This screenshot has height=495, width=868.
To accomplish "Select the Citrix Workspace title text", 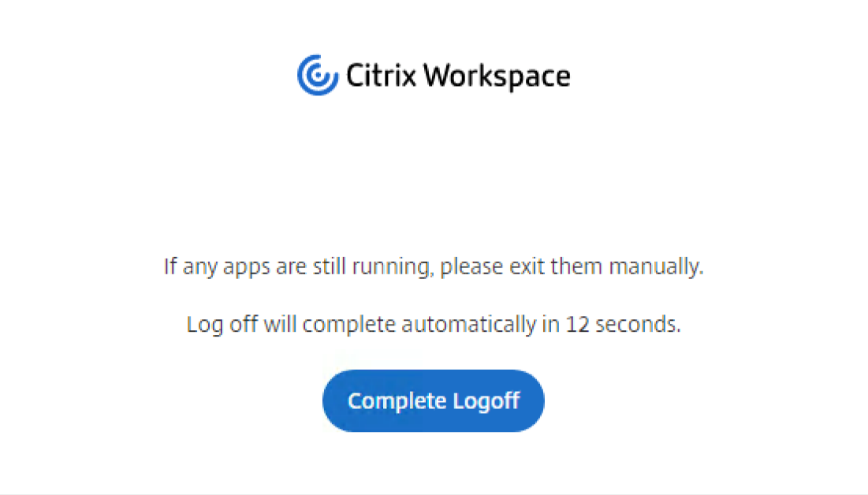I will tap(458, 76).
